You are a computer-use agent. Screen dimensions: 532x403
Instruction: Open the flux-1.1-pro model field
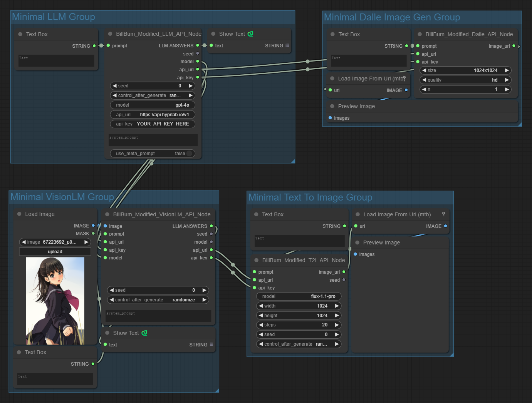click(x=299, y=296)
